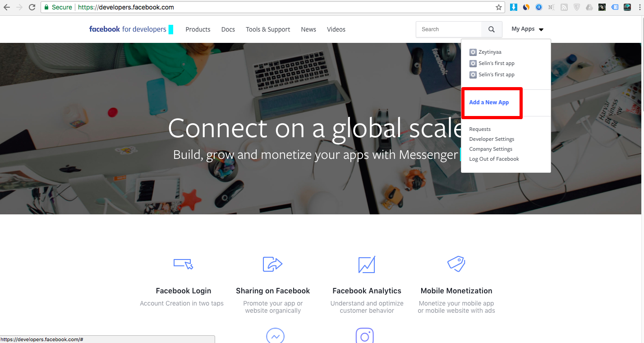Click Add a New App
The width and height of the screenshot is (644, 343).
click(x=489, y=102)
